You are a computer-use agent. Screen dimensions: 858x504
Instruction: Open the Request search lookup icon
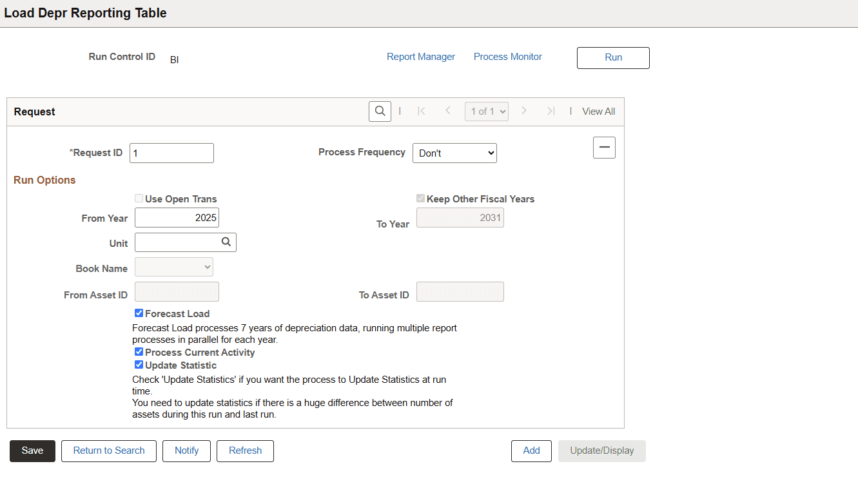point(380,111)
